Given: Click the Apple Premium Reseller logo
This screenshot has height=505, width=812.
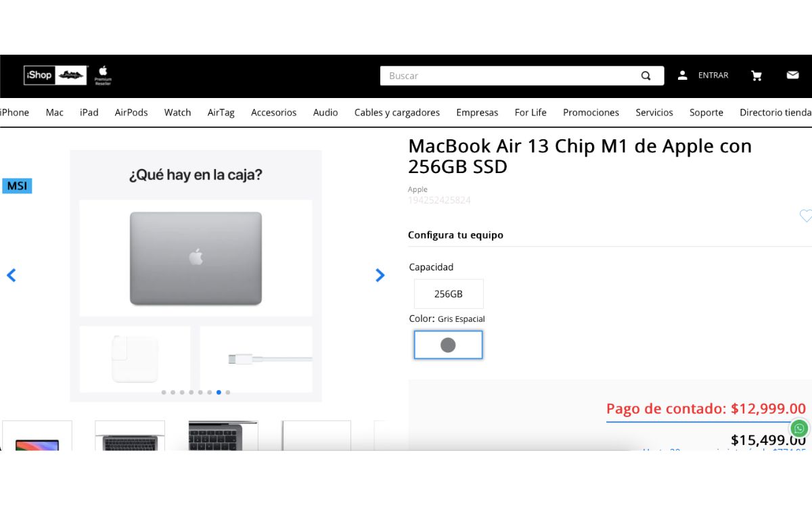Looking at the screenshot, I should point(103,75).
